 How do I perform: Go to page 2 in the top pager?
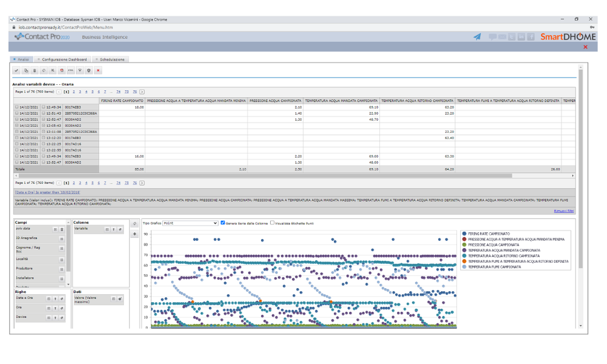pyautogui.click(x=73, y=92)
